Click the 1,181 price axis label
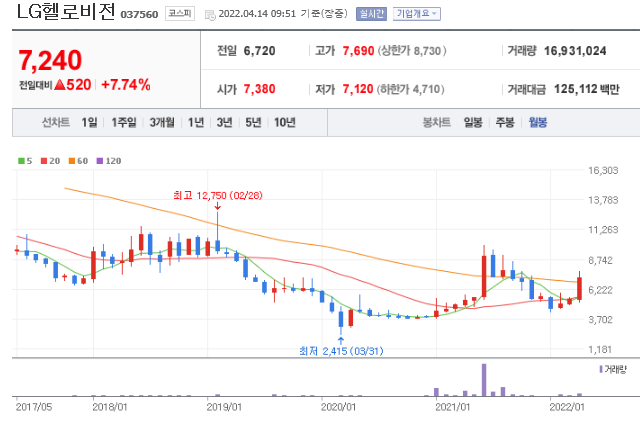Screen dimensions: 640x427 coord(600,350)
